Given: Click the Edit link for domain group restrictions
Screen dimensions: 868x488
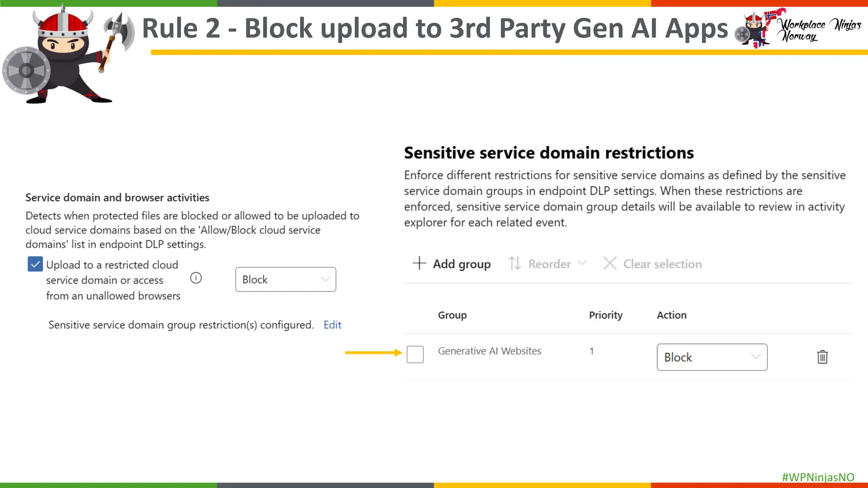Looking at the screenshot, I should (x=332, y=325).
